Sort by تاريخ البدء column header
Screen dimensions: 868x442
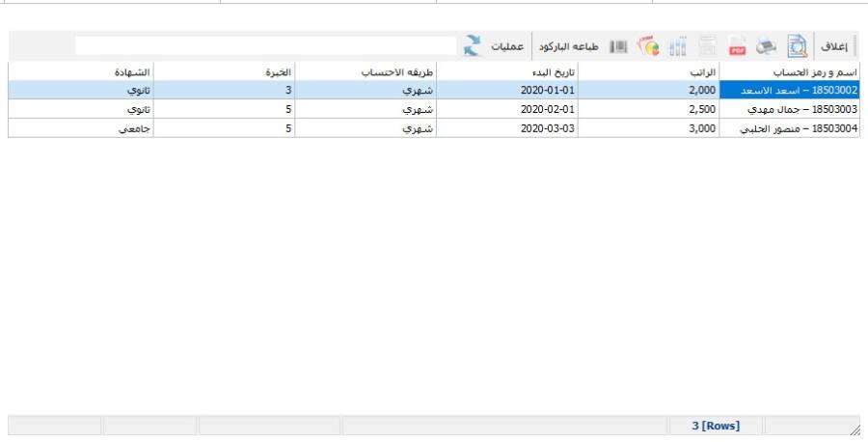(507, 72)
